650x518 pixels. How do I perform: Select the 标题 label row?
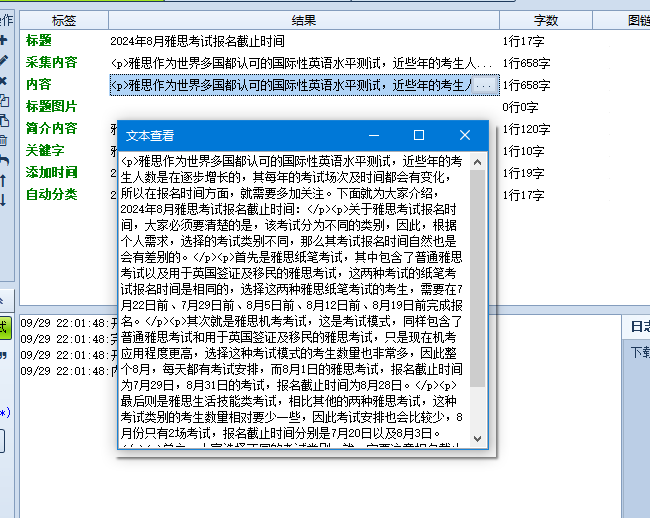tap(39, 41)
